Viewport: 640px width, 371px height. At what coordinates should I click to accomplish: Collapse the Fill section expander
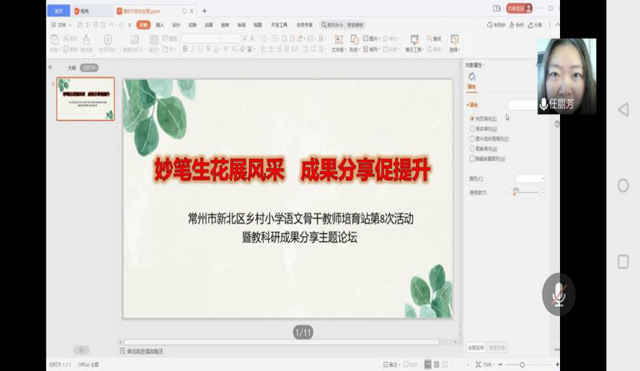[468, 105]
